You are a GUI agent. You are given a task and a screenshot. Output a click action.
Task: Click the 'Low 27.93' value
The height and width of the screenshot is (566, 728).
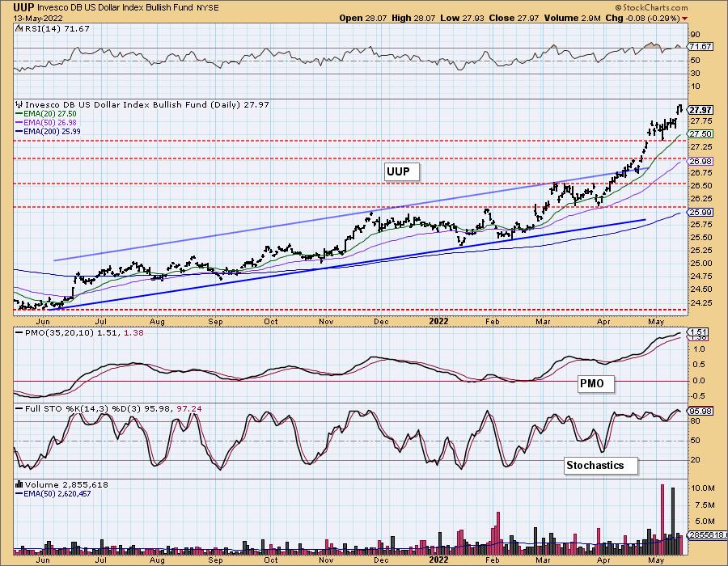462,18
